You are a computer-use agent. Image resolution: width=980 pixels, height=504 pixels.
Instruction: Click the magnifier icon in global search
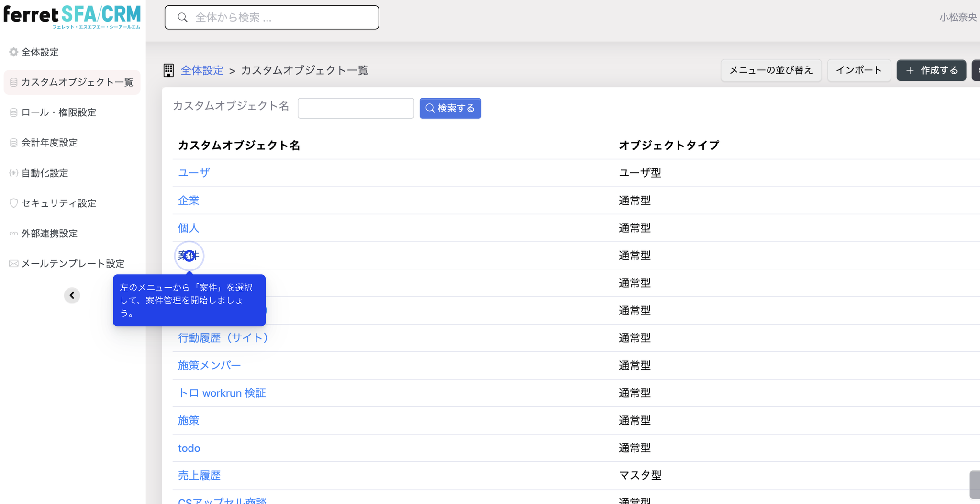click(x=182, y=17)
